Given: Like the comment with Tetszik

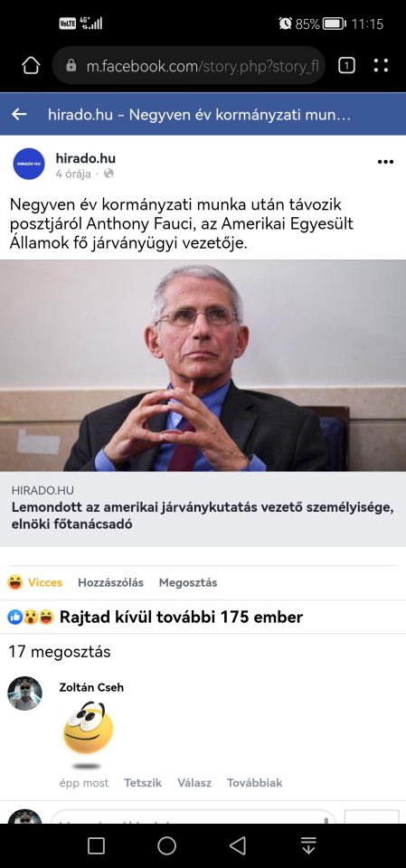Looking at the screenshot, I should point(143,783).
